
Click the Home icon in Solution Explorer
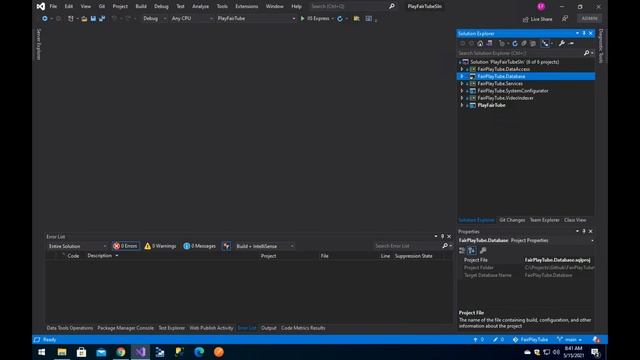point(480,43)
